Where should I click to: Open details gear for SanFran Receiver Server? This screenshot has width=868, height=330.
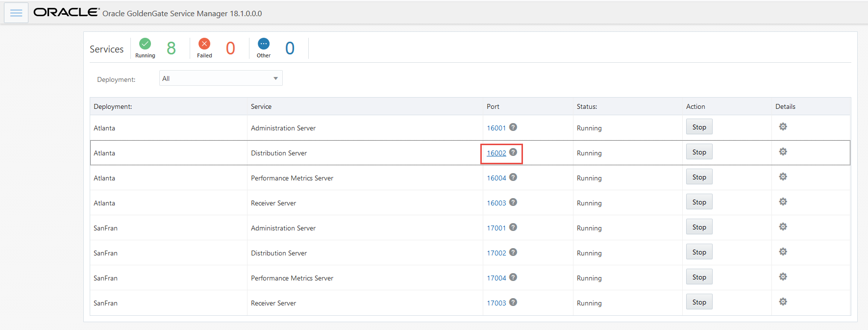[783, 302]
